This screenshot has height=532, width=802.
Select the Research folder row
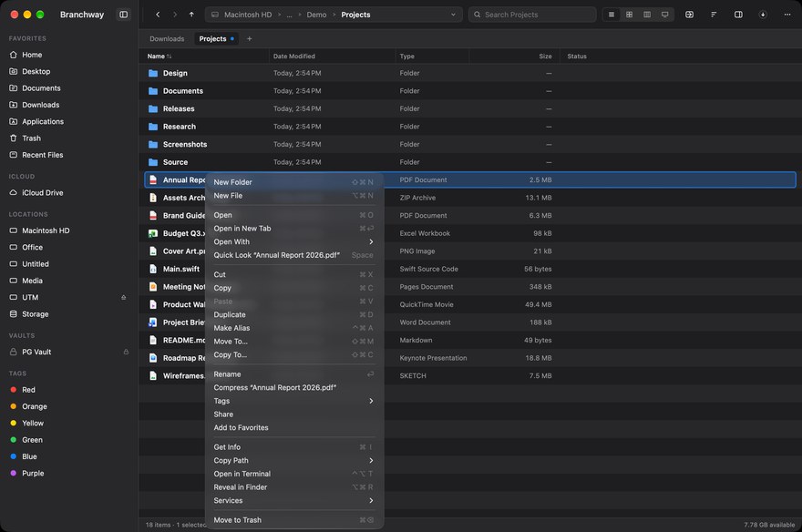point(470,127)
